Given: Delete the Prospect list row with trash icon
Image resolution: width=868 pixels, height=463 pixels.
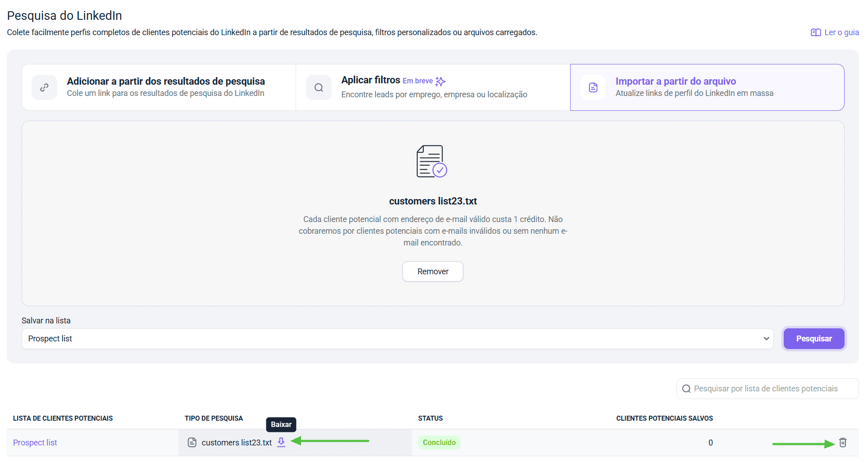Looking at the screenshot, I should click(842, 442).
